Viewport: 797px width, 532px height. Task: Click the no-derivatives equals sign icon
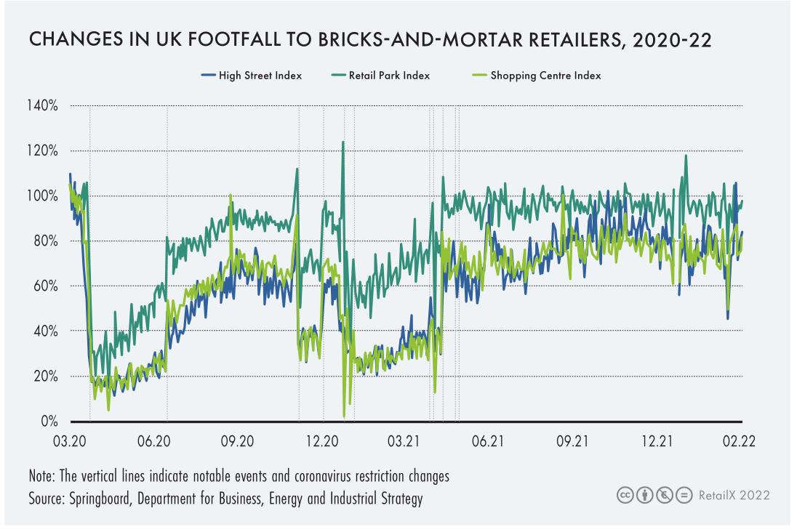679,496
